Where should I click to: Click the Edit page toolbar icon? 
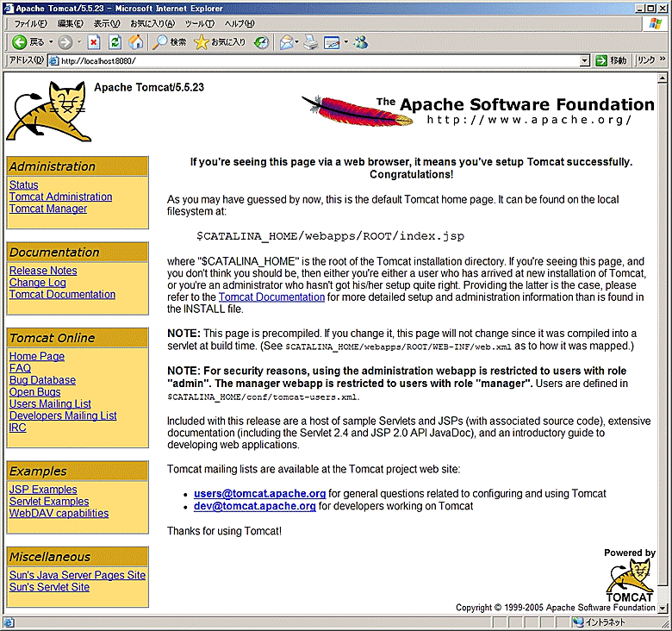(333, 42)
